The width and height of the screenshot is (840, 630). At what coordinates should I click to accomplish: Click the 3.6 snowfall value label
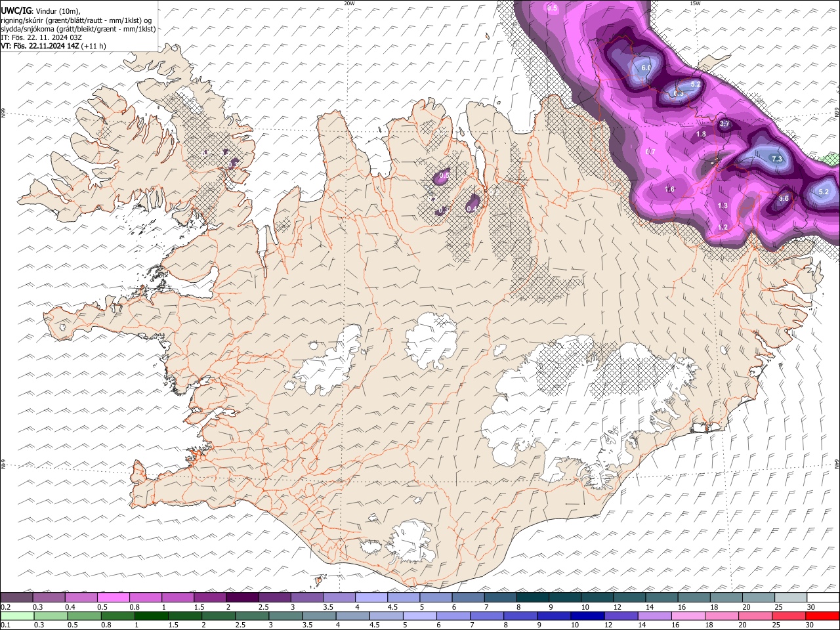[784, 198]
